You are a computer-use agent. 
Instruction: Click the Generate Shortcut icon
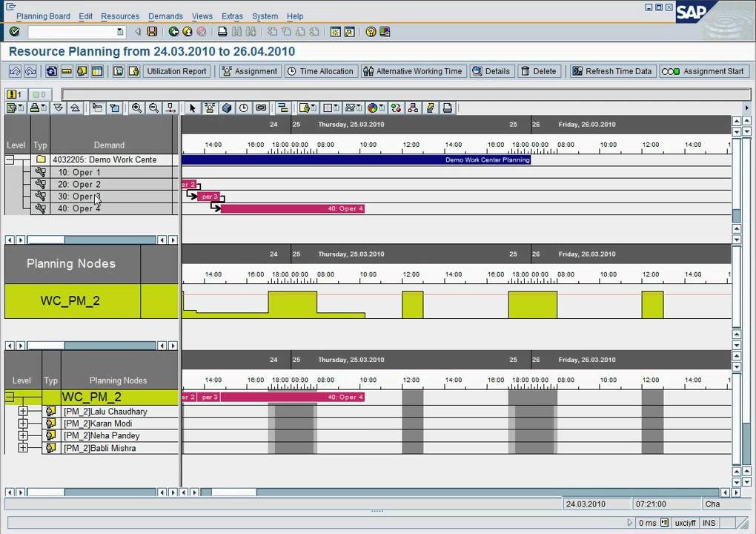point(349,32)
